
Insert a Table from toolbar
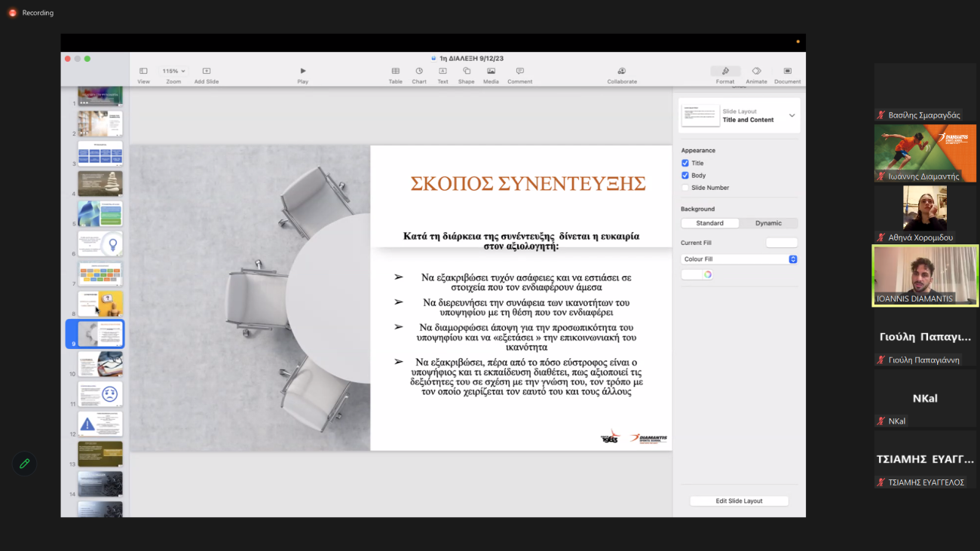pyautogui.click(x=395, y=71)
